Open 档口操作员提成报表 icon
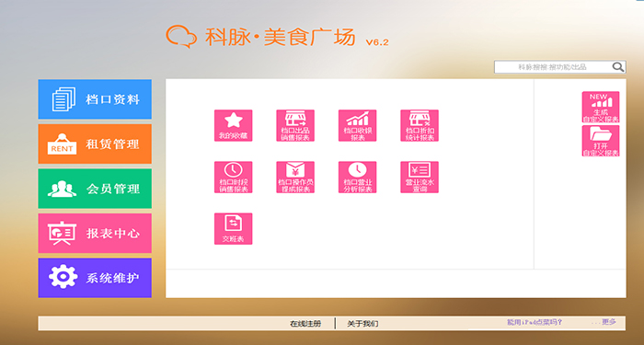 pyautogui.click(x=295, y=177)
